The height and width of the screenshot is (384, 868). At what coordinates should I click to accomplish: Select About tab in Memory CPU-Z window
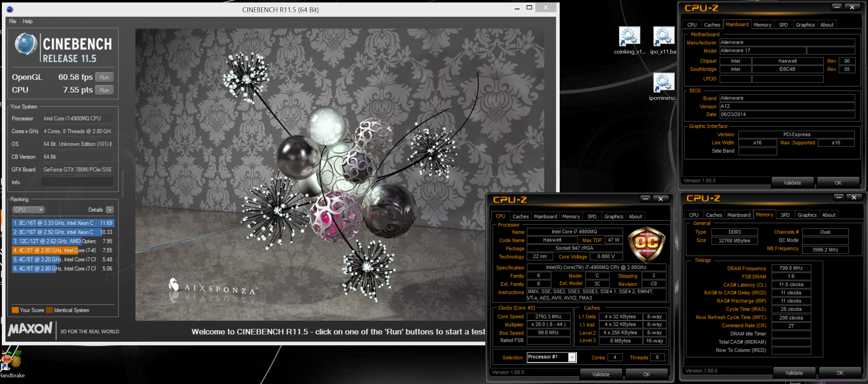(x=828, y=215)
